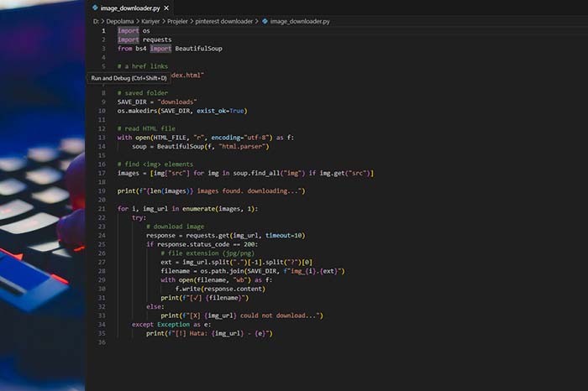
Task: Select line number 13 in the gutter
Action: click(x=102, y=137)
